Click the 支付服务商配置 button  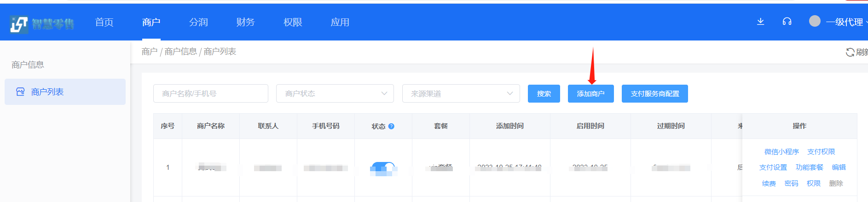click(x=655, y=93)
